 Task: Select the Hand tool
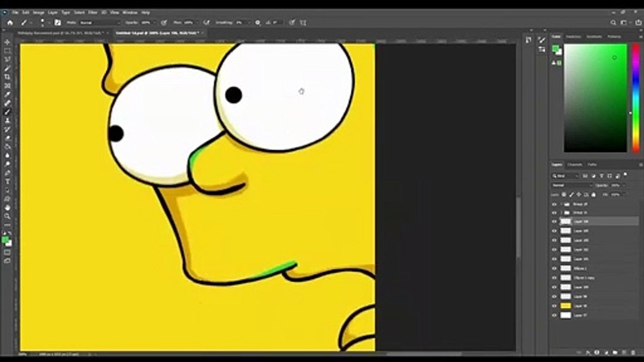[8, 207]
